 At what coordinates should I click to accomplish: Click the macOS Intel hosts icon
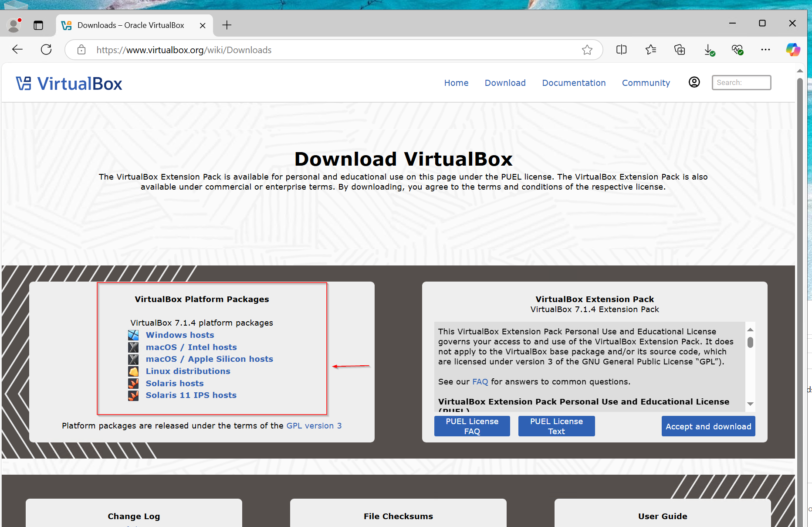133,347
